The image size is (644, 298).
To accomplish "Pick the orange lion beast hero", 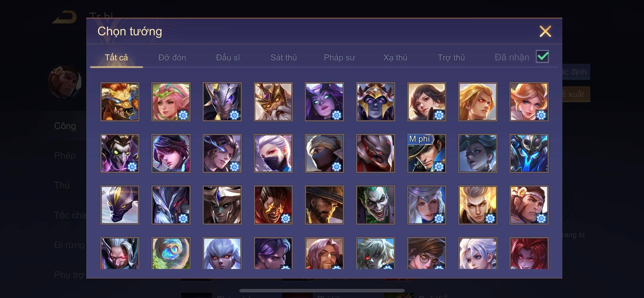I will coord(120,102).
